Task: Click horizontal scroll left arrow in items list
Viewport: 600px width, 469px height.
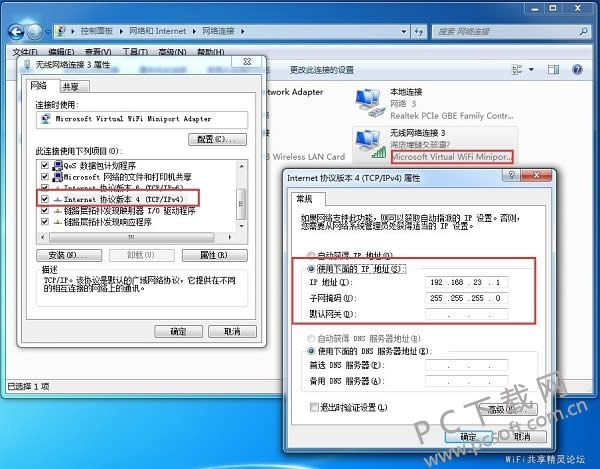Action: pos(42,238)
